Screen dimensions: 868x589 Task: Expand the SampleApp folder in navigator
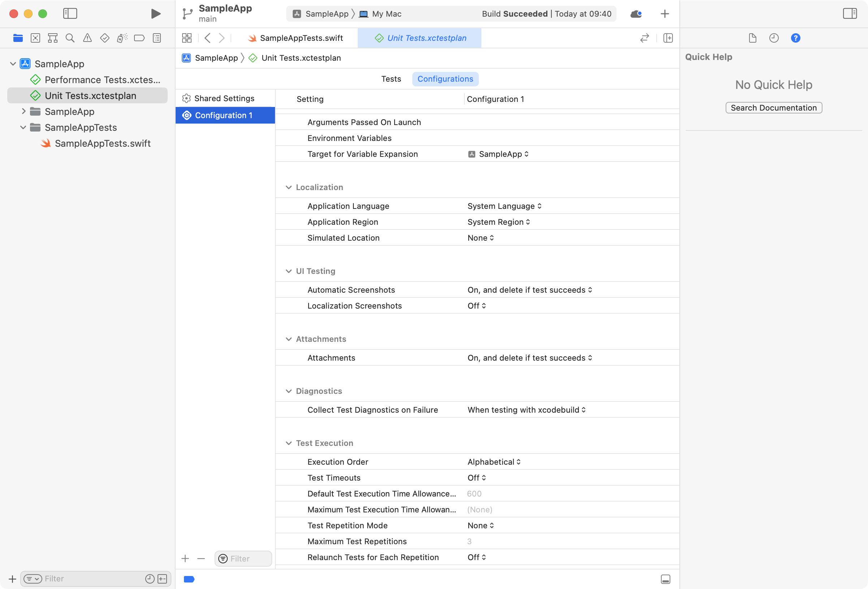coord(23,111)
